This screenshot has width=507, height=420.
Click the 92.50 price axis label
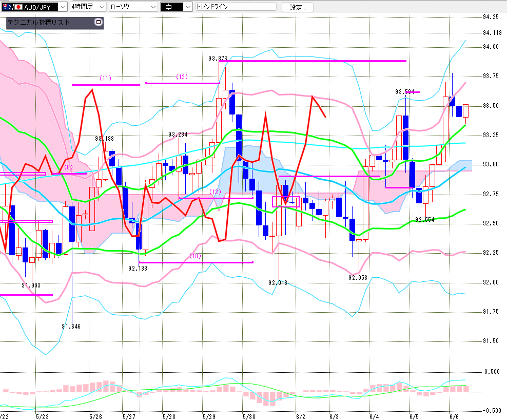point(491,223)
